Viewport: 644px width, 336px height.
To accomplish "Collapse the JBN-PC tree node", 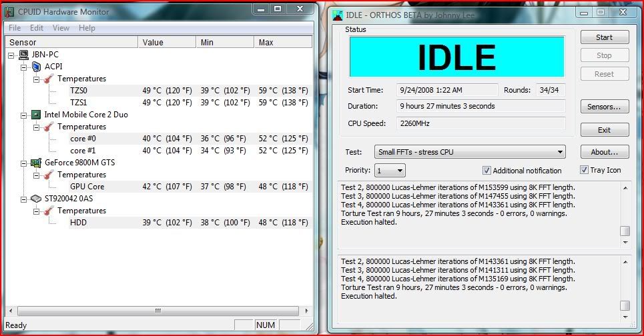I will point(11,55).
